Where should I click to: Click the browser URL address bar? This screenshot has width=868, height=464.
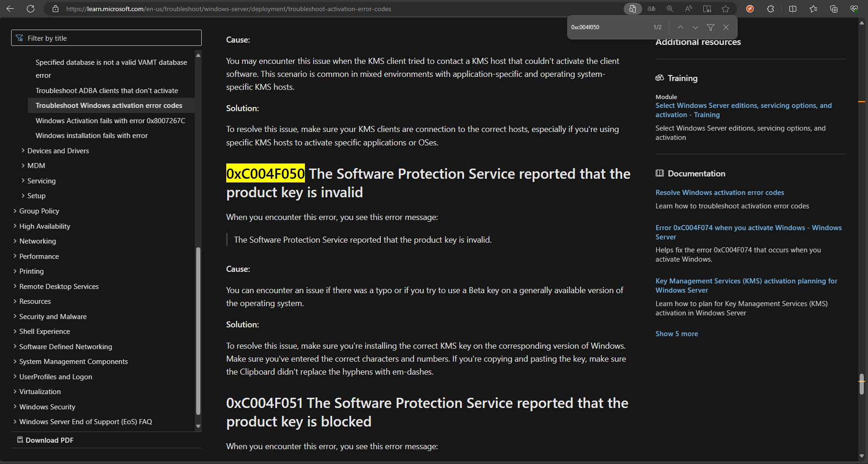pyautogui.click(x=229, y=9)
